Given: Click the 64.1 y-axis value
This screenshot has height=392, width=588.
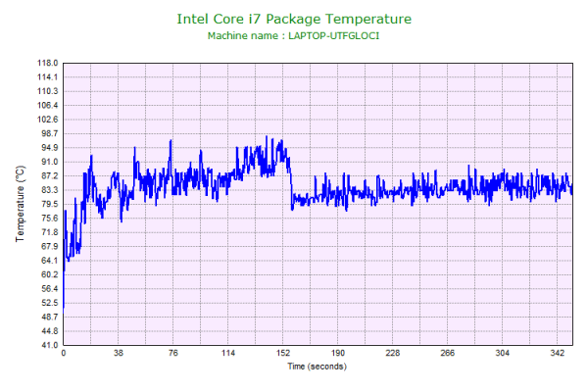Looking at the screenshot, I should [x=50, y=261].
